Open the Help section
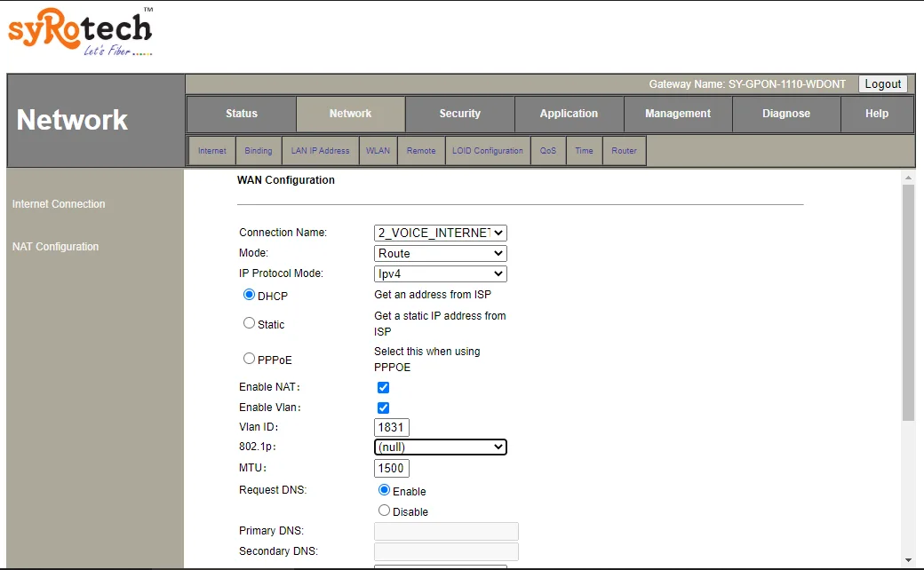 tap(876, 114)
